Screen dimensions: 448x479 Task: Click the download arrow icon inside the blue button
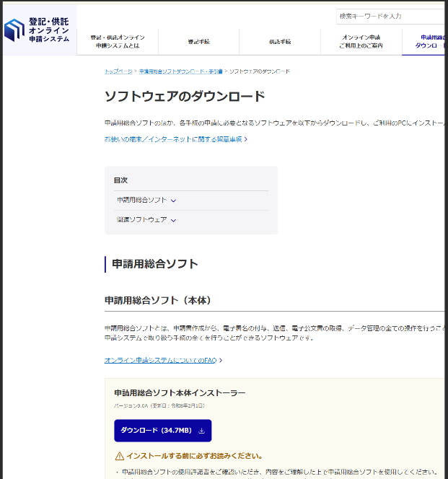pyautogui.click(x=201, y=431)
